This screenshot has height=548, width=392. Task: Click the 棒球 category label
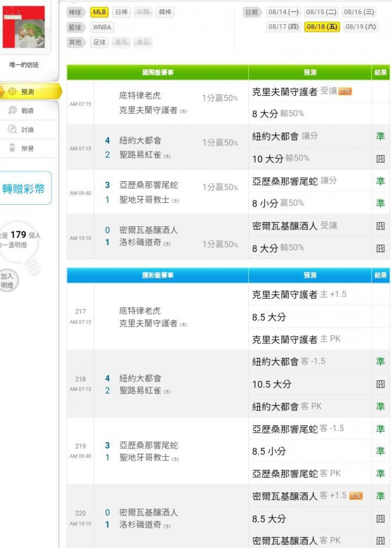[76, 12]
